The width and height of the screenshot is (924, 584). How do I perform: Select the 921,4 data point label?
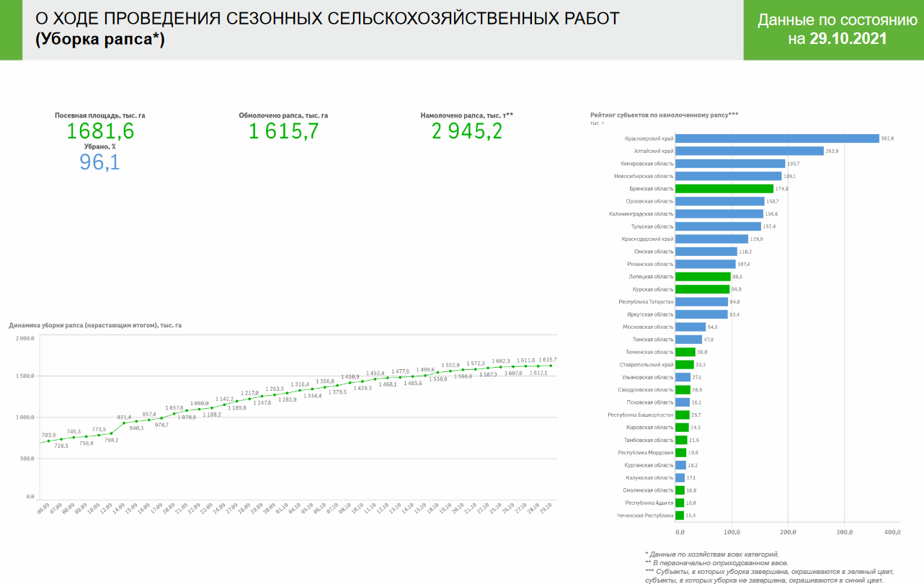click(124, 417)
